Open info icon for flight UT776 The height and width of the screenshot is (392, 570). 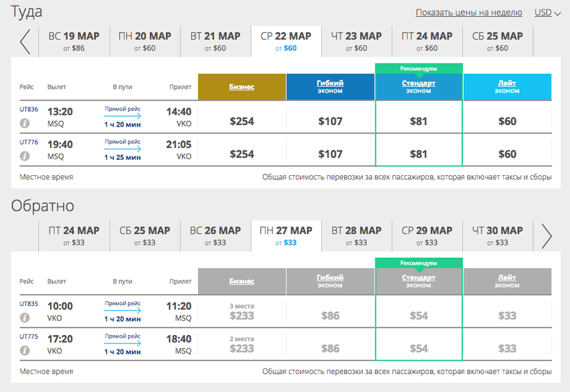[x=25, y=157]
